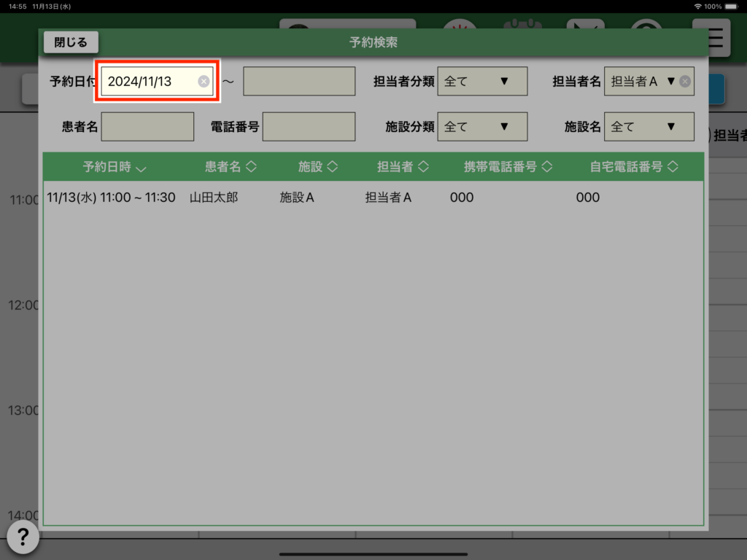This screenshot has width=747, height=560.
Task: Tap the empty end date field after ～
Action: coord(299,82)
